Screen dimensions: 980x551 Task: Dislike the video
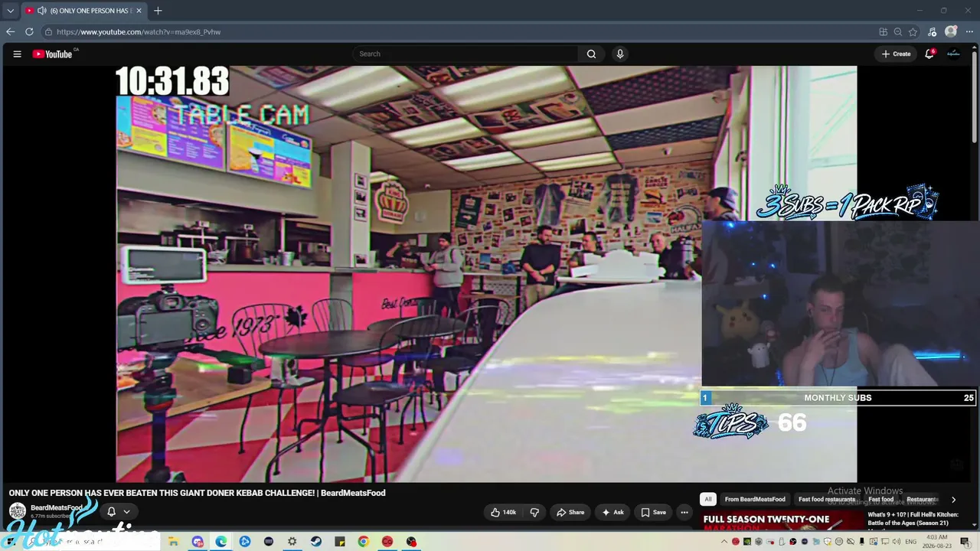pos(534,513)
